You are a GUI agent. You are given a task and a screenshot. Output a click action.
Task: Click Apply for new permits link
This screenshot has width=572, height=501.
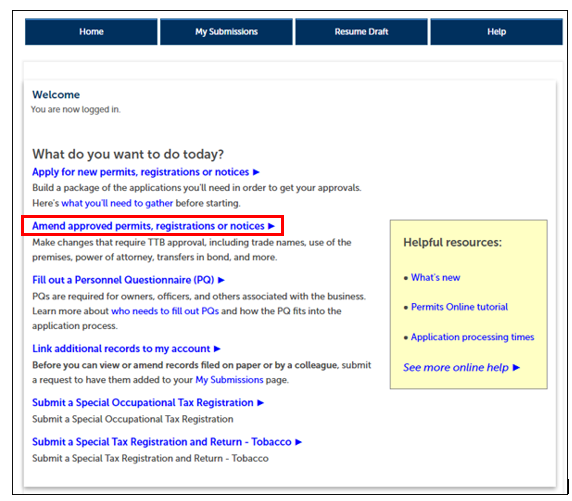(x=140, y=172)
